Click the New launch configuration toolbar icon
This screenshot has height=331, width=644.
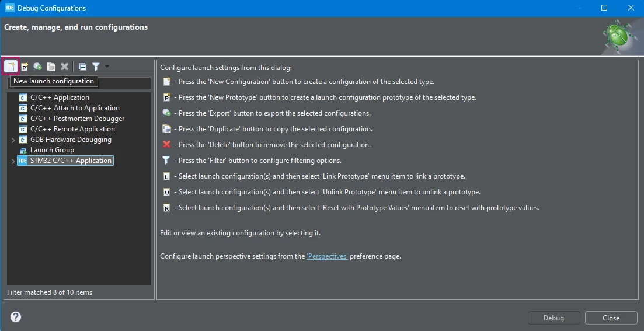[11, 67]
